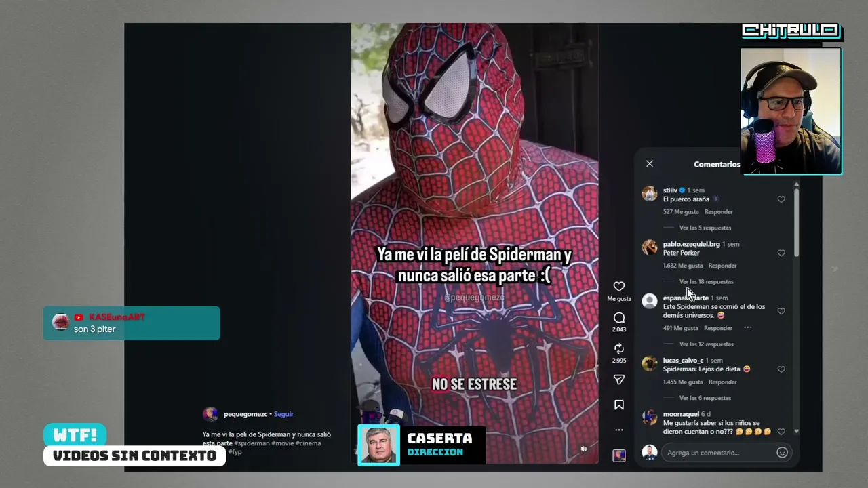Viewport: 868px width, 488px height.
Task: Like the comment about 'demás universos'
Action: click(781, 311)
